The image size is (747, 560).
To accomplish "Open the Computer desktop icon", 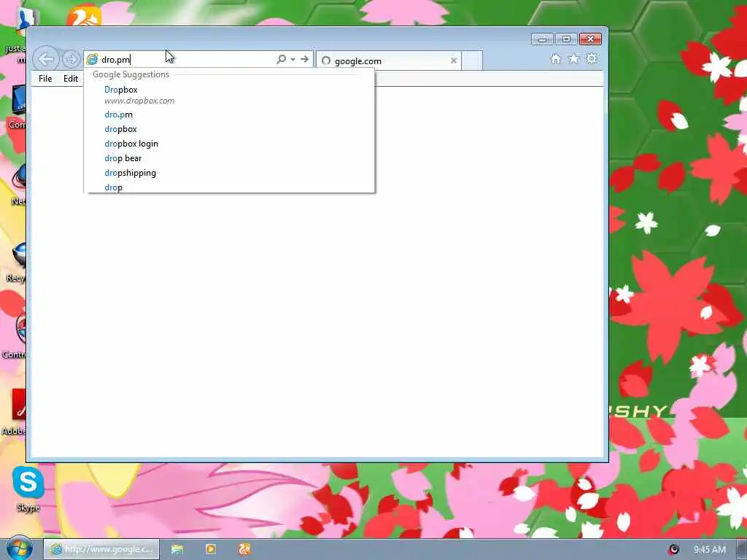I will [x=18, y=107].
